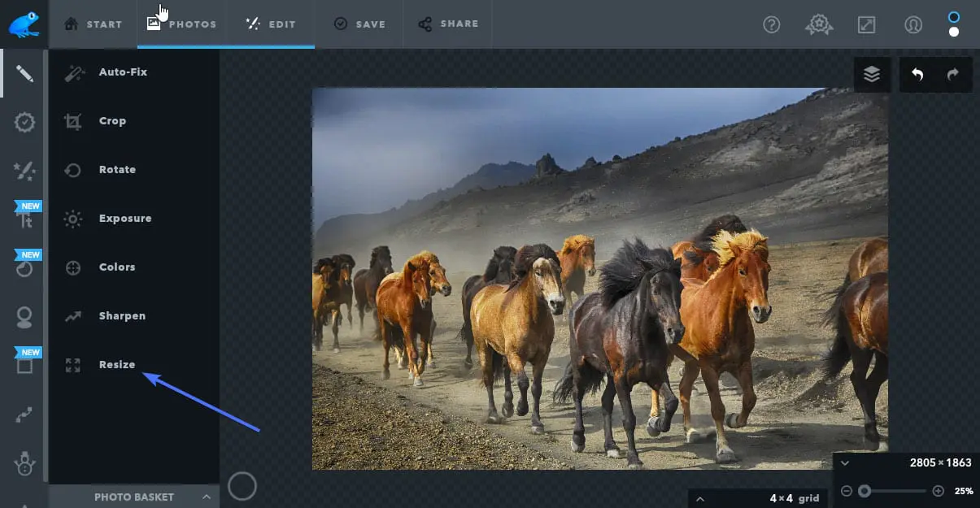The image size is (980, 508).
Task: Zoom in with the plus button
Action: point(938,491)
